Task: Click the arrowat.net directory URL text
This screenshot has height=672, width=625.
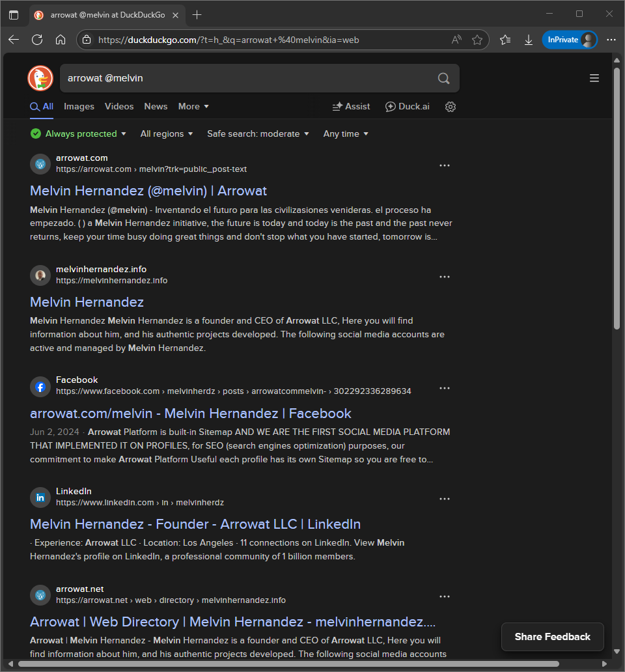Action: pos(171,600)
